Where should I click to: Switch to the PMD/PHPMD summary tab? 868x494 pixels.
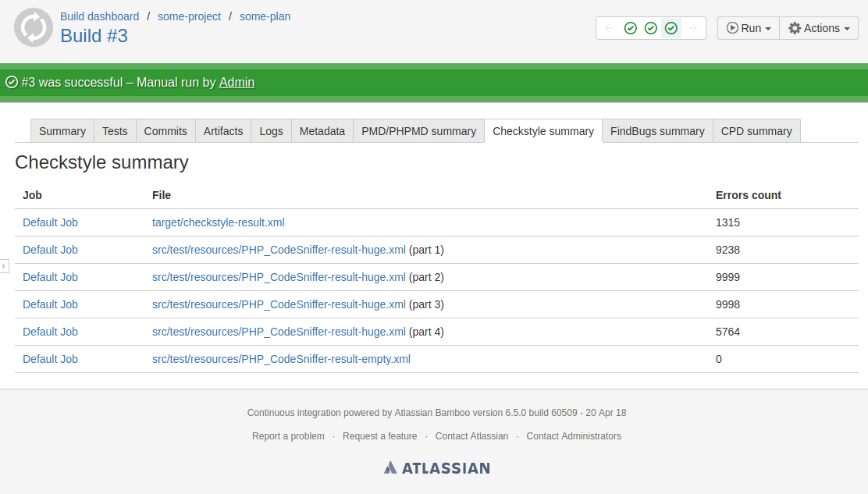[419, 131]
